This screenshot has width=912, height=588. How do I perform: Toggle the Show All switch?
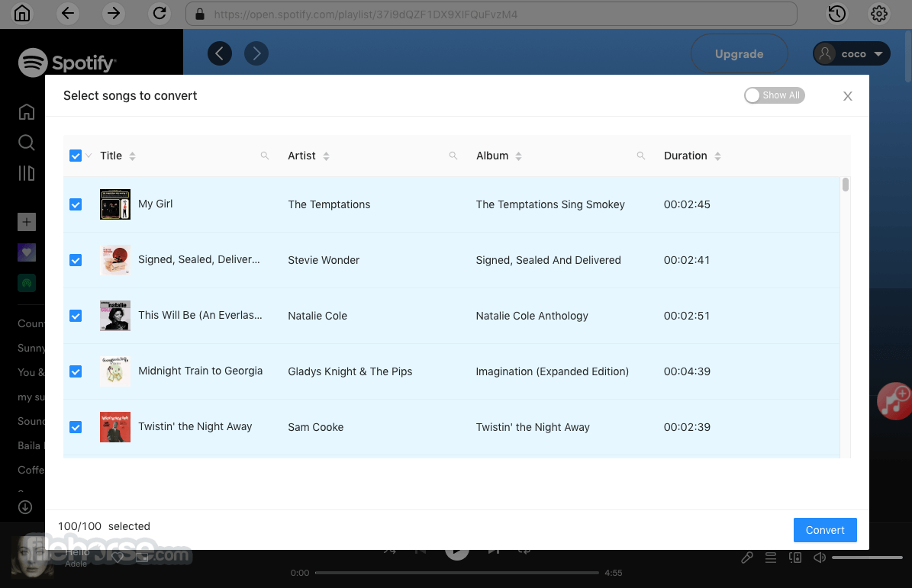click(774, 95)
